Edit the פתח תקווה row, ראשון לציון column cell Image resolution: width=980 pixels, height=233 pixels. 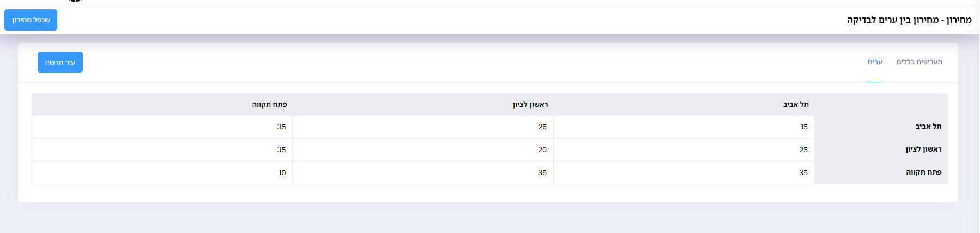[x=423, y=172]
